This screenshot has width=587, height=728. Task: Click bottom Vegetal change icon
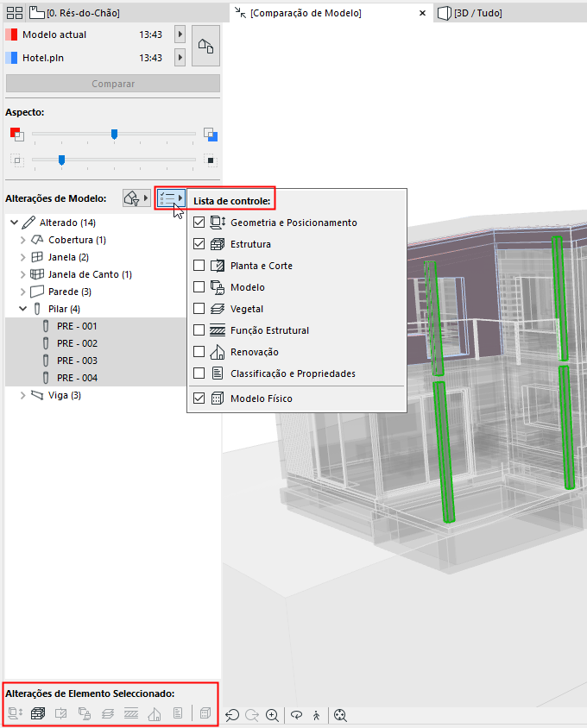[x=108, y=712]
